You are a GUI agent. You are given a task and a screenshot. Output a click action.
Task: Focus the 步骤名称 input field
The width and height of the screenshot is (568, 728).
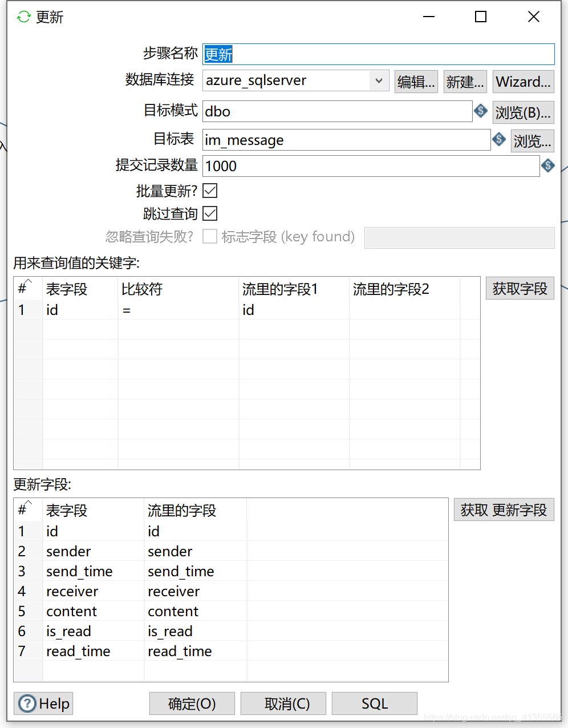click(379, 54)
